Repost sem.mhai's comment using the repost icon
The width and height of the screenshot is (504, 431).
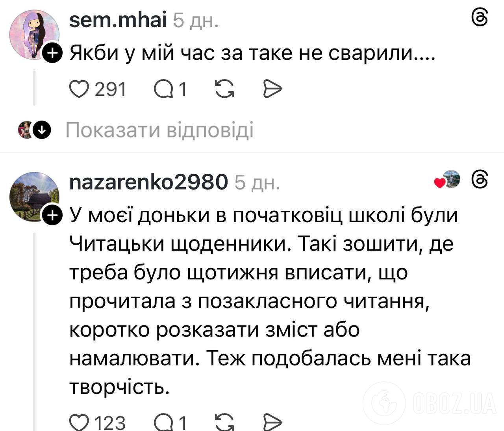coord(224,88)
